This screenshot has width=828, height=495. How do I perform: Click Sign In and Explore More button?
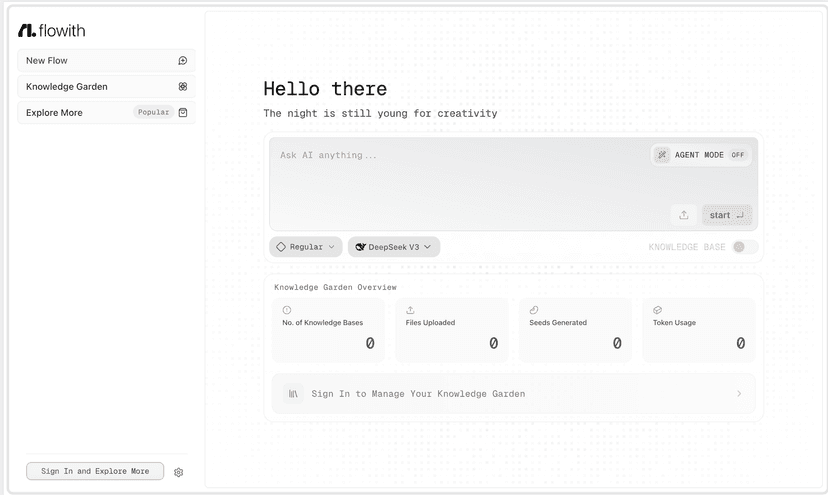[95, 471]
